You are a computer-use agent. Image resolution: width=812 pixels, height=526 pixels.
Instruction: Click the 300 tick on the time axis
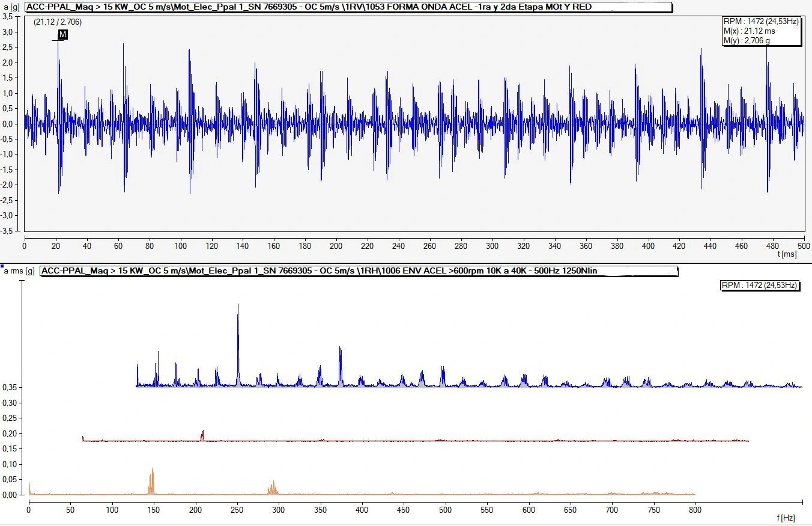(x=492, y=246)
